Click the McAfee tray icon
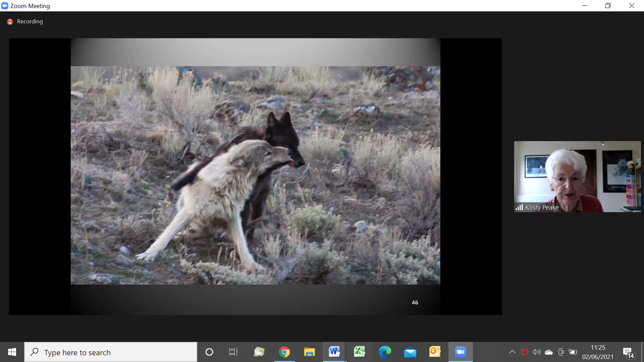Image resolution: width=644 pixels, height=362 pixels. (525, 352)
